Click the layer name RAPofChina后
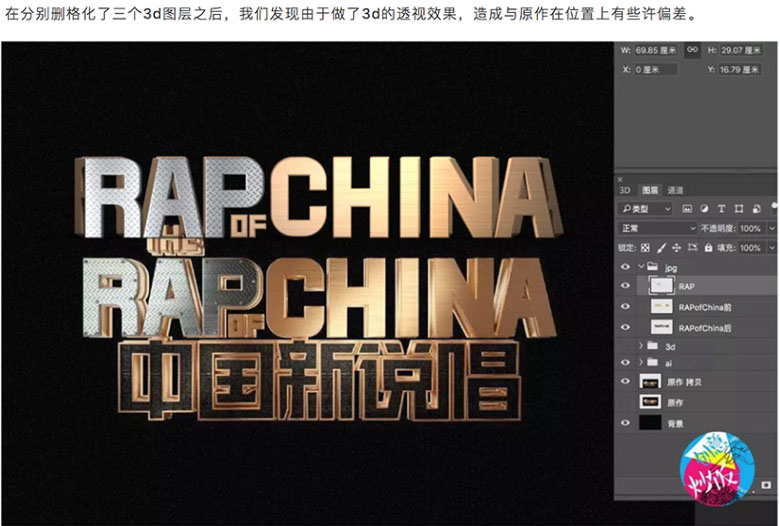This screenshot has height=526, width=780. coord(705,328)
